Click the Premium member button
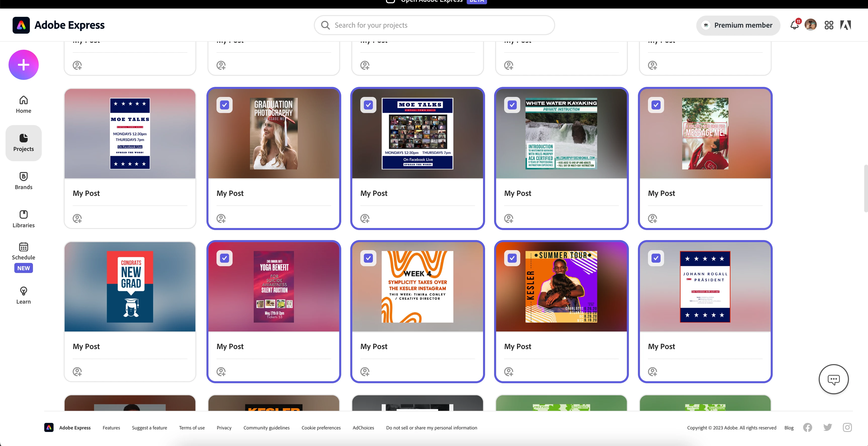Viewport: 868px width, 446px height. [x=738, y=25]
